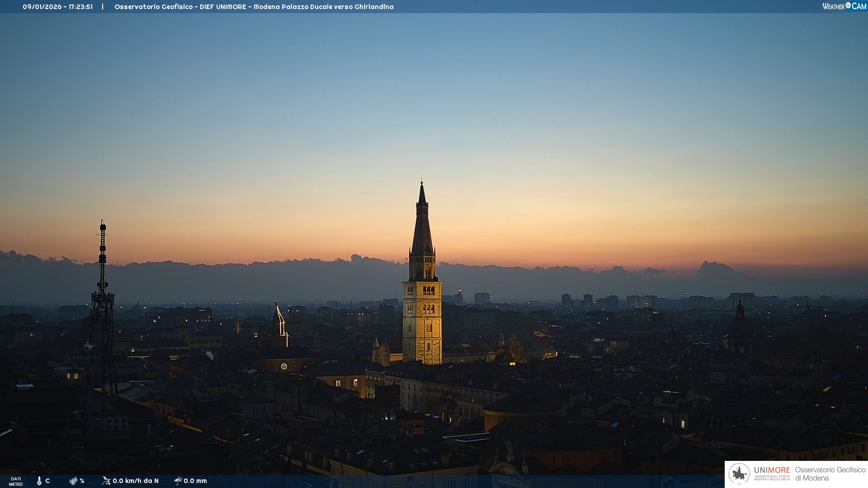Click the wind anemometer icon

coord(106,481)
